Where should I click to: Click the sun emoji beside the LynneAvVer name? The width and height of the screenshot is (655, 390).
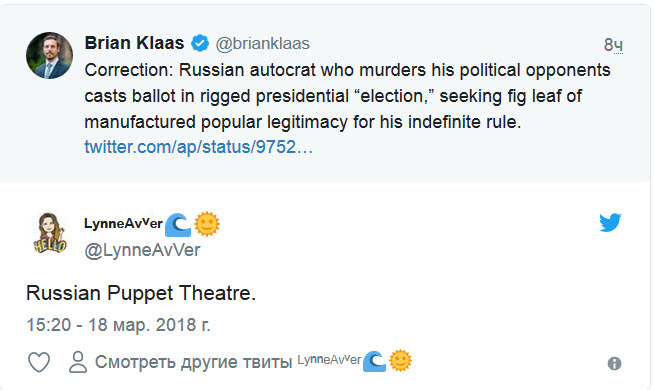[207, 224]
